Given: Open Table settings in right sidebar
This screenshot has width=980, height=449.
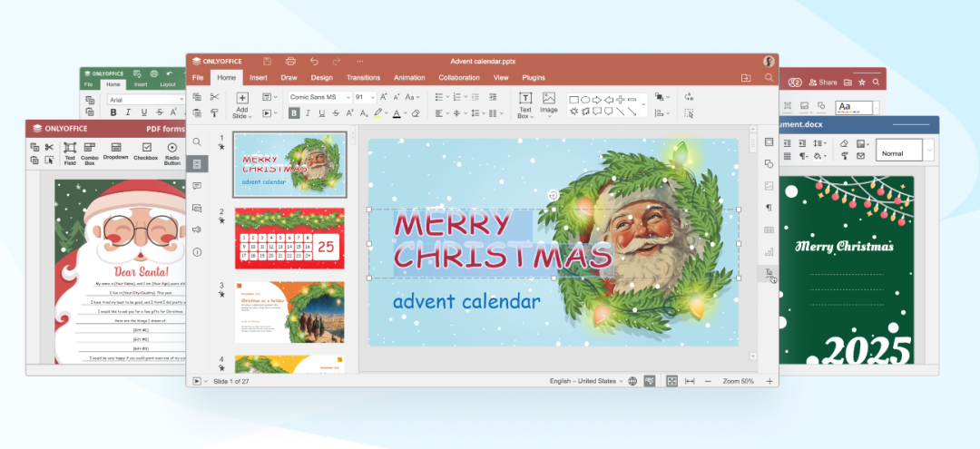Looking at the screenshot, I should click(x=769, y=229).
